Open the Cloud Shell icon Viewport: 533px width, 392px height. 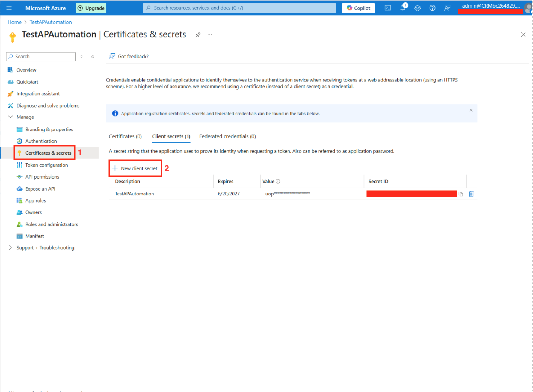click(387, 8)
